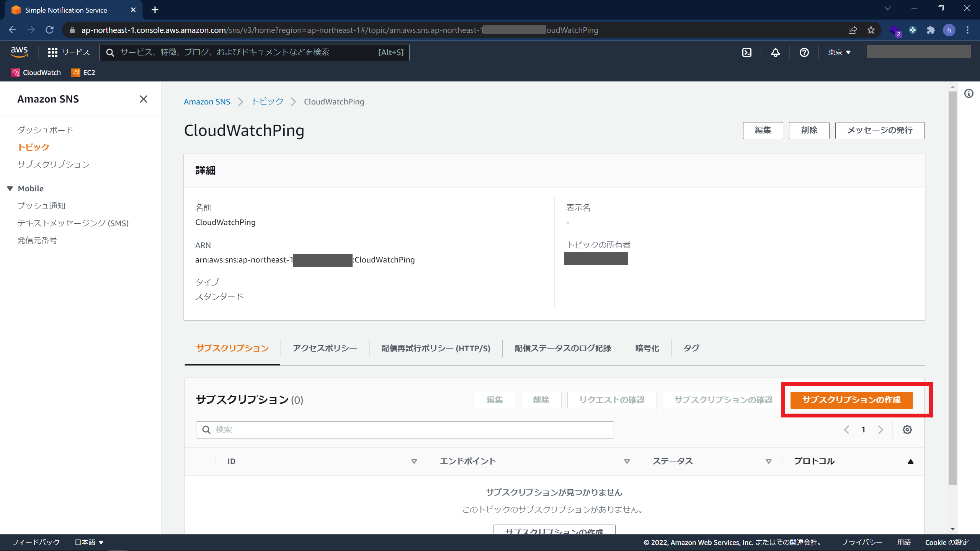This screenshot has height=551, width=980.
Task: Switch to delivery retry policy (HTTP/S) tab
Action: (x=436, y=348)
